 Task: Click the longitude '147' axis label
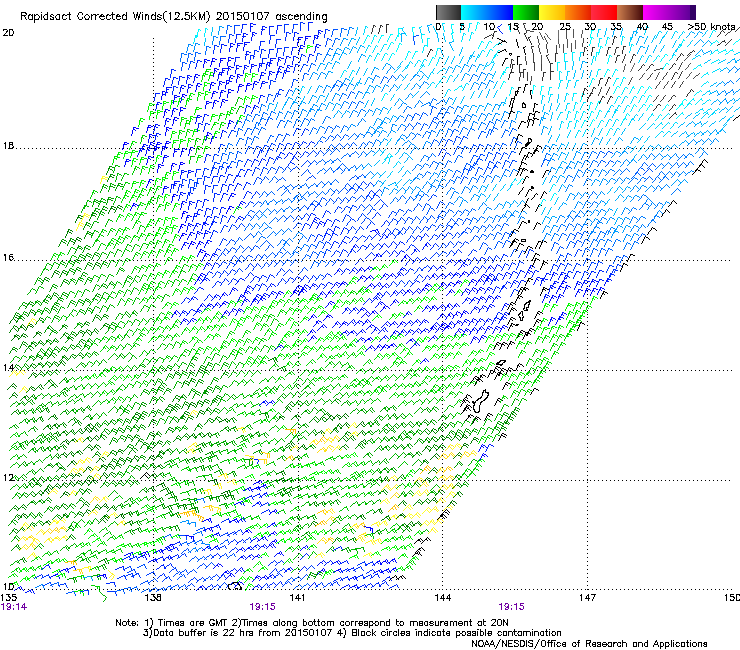pos(587,598)
